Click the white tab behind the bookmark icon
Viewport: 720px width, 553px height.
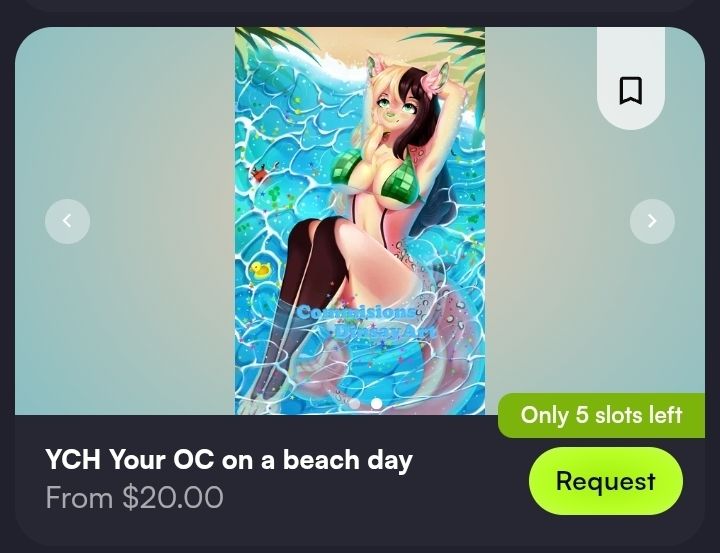click(630, 78)
